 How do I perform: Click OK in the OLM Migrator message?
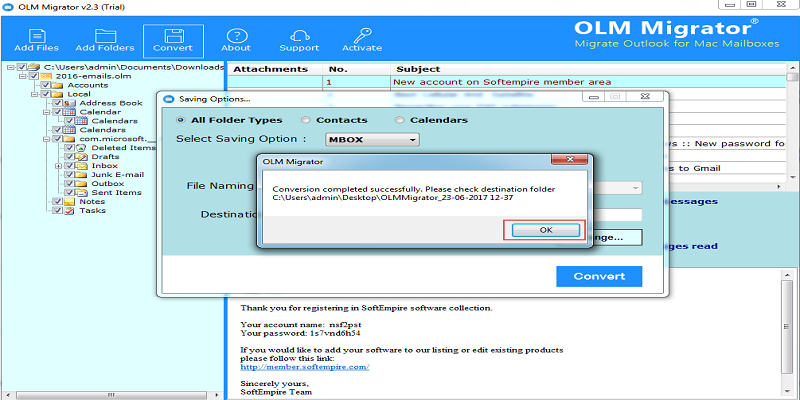click(x=546, y=230)
